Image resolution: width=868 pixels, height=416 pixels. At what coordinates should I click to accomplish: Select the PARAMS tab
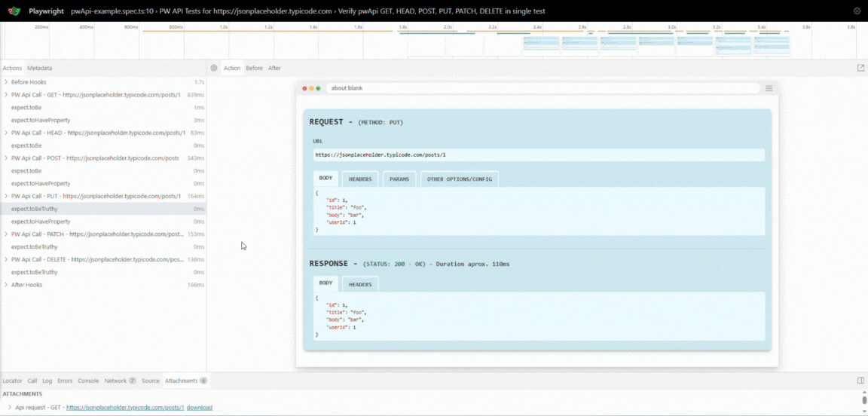(399, 179)
